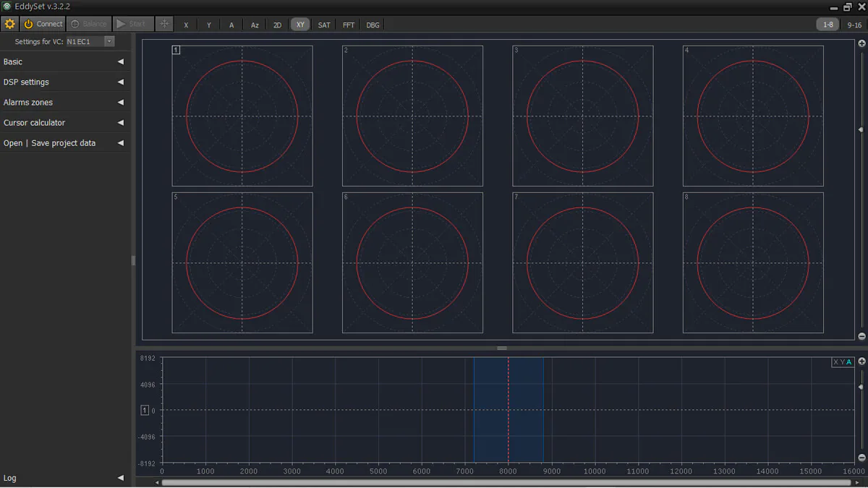Zoom out strip chart with minus icon
This screenshot has height=488, width=868.
pyautogui.click(x=861, y=458)
